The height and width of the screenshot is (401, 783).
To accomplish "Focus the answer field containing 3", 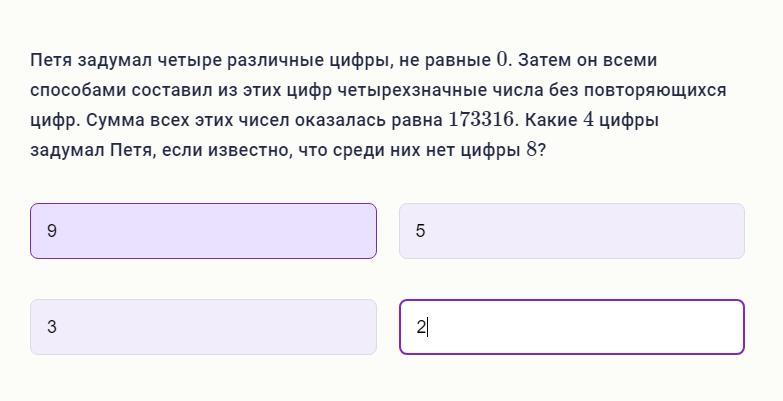I will (x=203, y=327).
